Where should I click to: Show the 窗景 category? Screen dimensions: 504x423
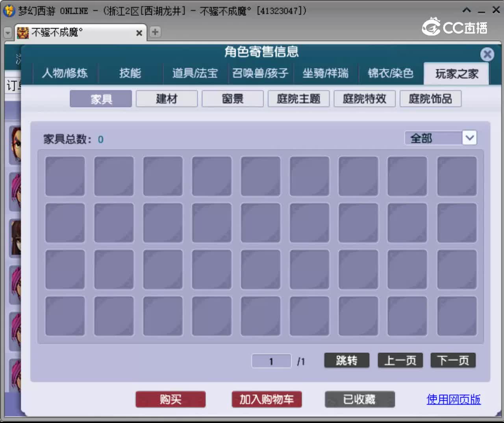[232, 99]
